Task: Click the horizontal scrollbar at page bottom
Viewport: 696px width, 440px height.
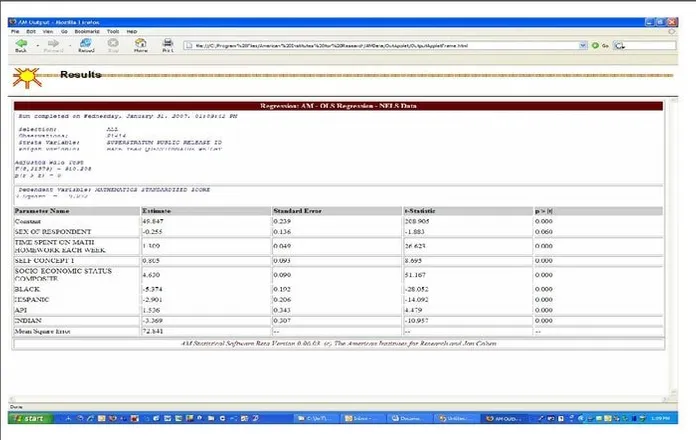Action: click(x=339, y=399)
